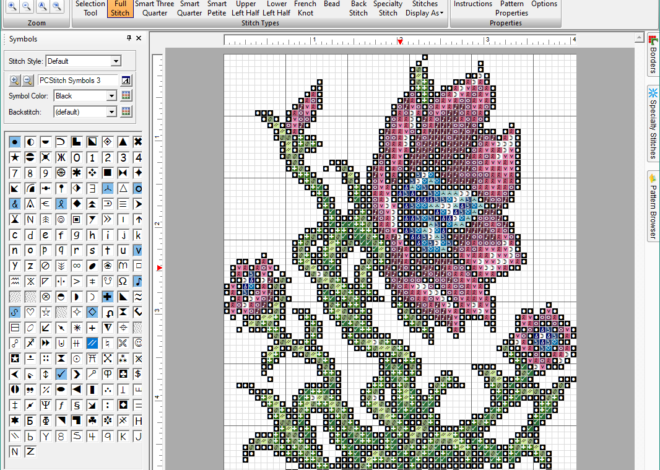Viewport: 660px width, 470px height.
Task: Select the heart outline symbol
Action: click(30, 312)
